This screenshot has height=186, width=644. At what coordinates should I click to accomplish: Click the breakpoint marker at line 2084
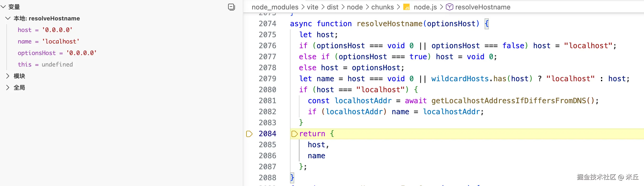click(249, 134)
